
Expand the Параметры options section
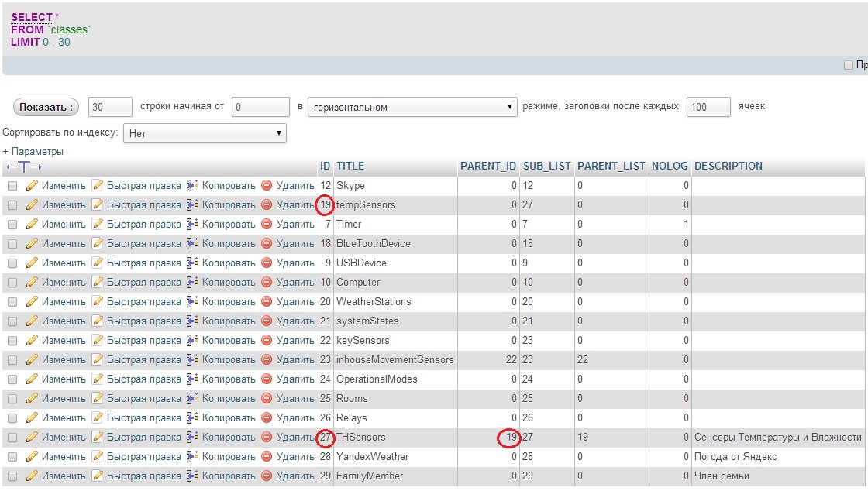33,152
